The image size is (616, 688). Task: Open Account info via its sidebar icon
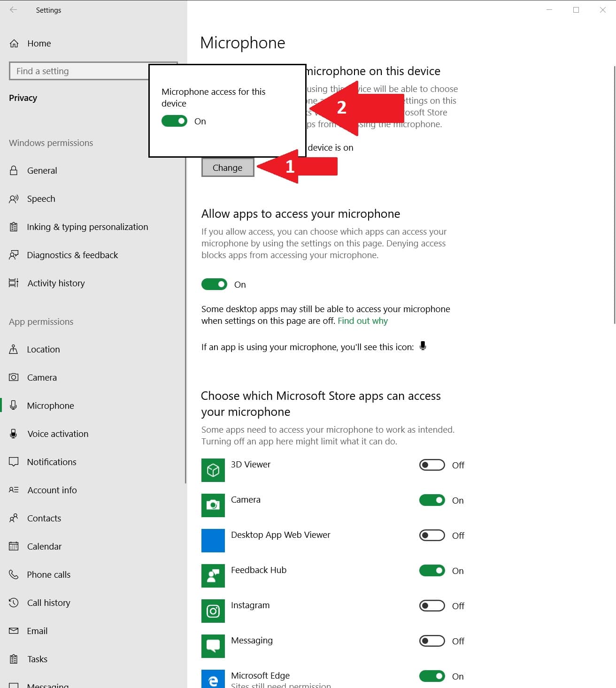14,490
